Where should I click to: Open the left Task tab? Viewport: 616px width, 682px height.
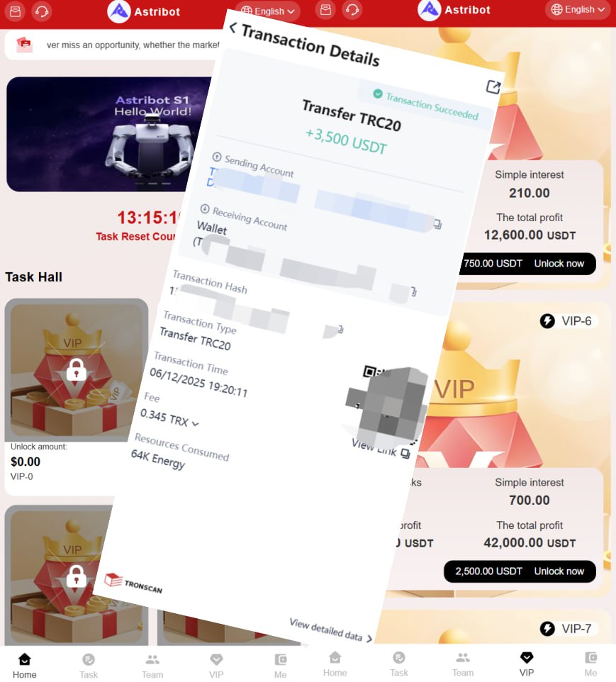(89, 666)
